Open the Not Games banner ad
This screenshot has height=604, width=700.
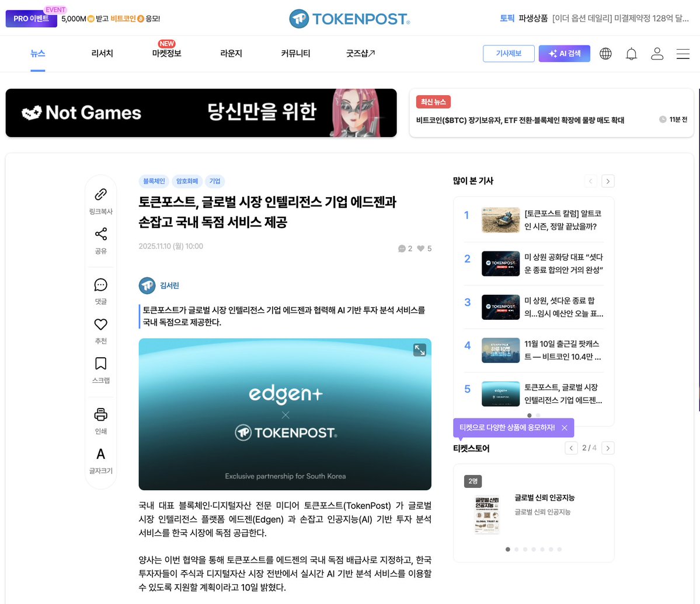point(201,113)
